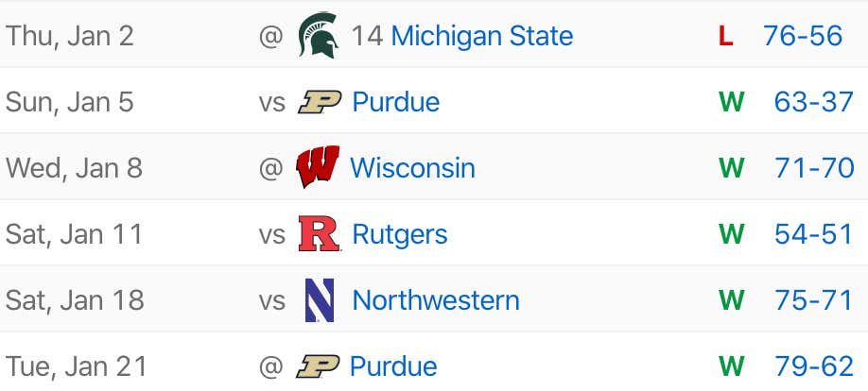The height and width of the screenshot is (391, 868).
Task: Click the Purdue logo in Jan 5 row
Action: click(320, 102)
